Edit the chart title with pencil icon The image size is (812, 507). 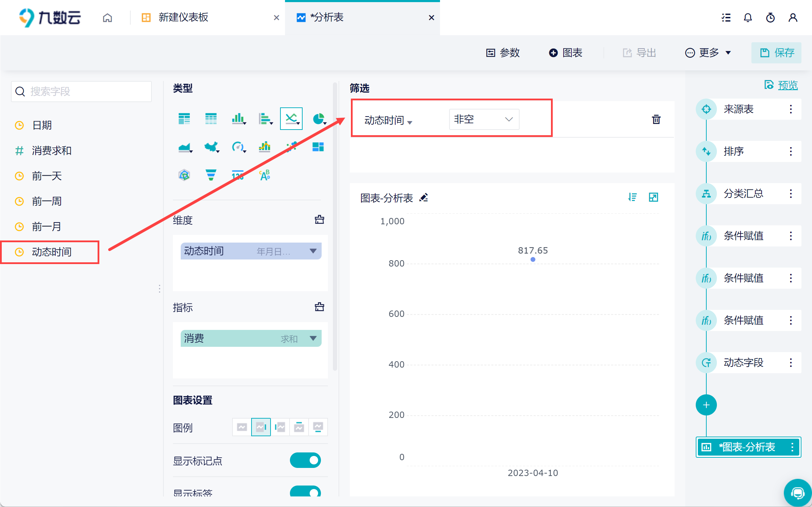click(x=424, y=198)
